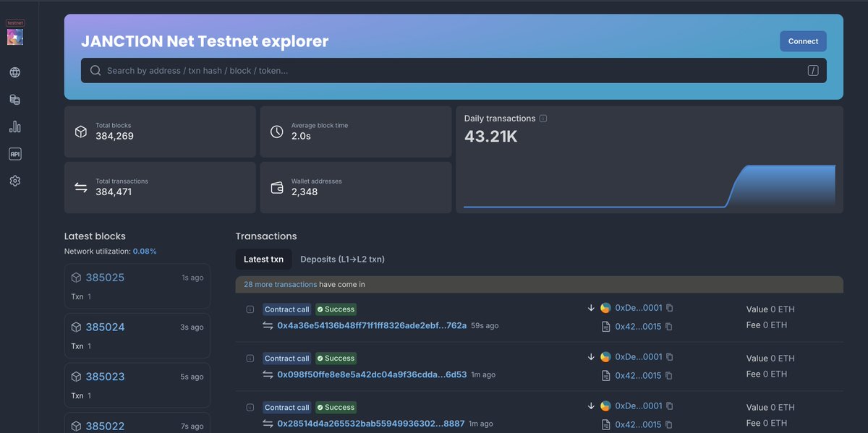Open contract 0x42...0015 in 0x098f50 transaction
The width and height of the screenshot is (868, 433).
pyautogui.click(x=638, y=376)
